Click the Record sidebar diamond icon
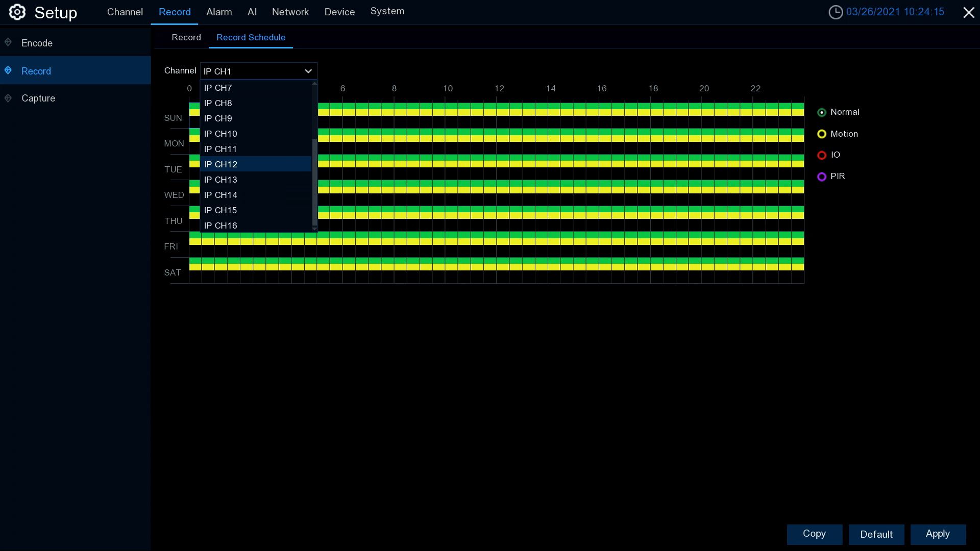Viewport: 980px width, 551px height. [x=8, y=70]
